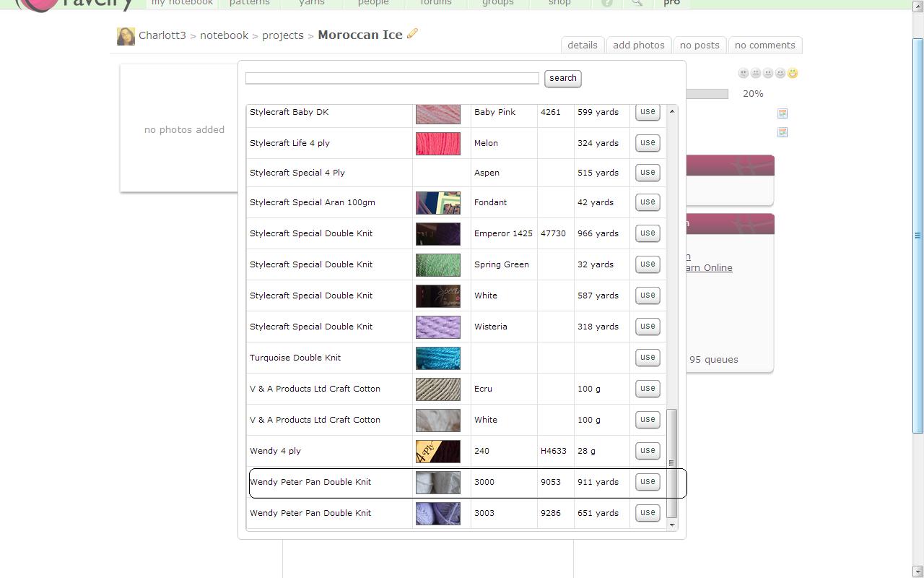
Task: Use the Emperor 1425 Double Knit yarn
Action: (648, 233)
